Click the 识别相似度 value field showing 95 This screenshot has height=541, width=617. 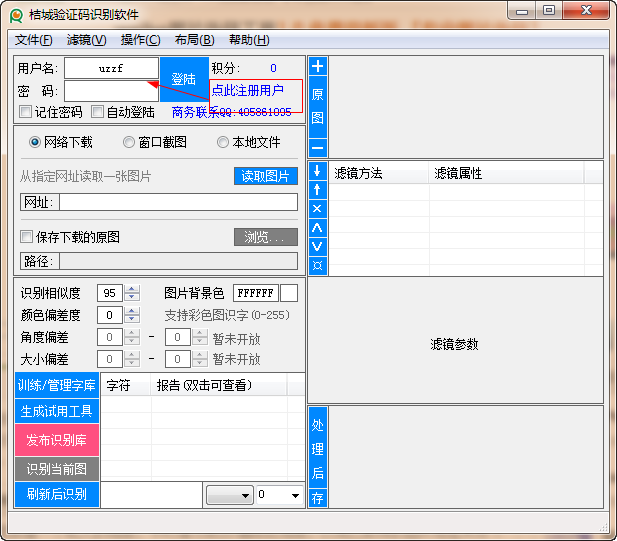tap(110, 293)
